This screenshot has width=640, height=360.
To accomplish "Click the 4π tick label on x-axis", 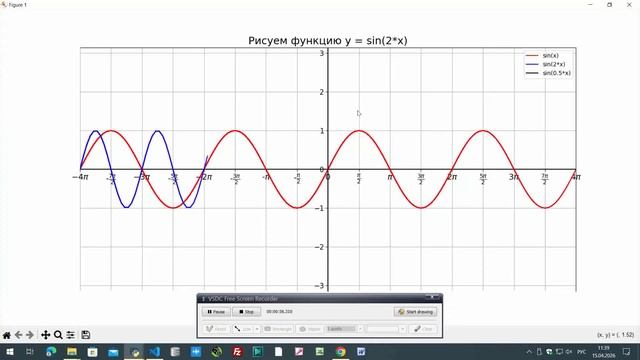I will [x=576, y=177].
